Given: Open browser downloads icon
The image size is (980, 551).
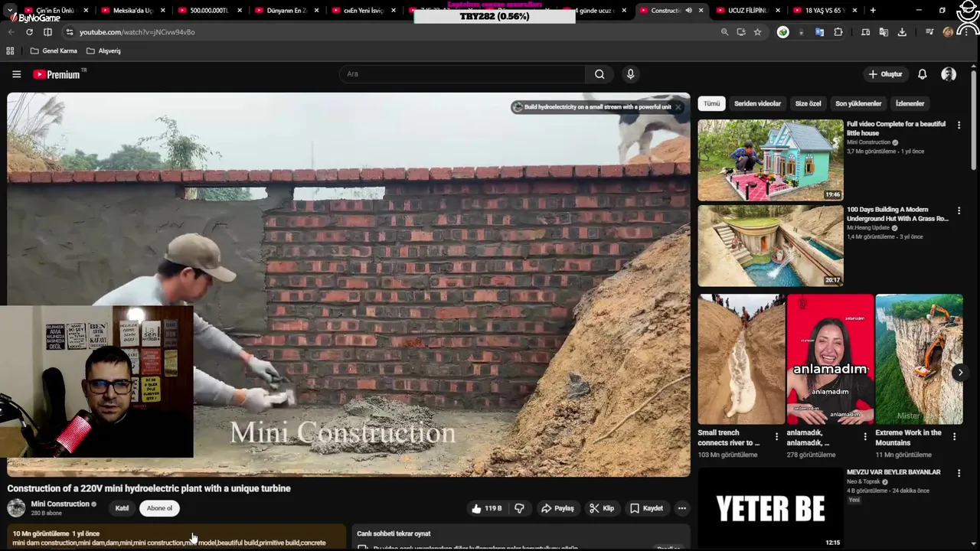Looking at the screenshot, I should [902, 32].
